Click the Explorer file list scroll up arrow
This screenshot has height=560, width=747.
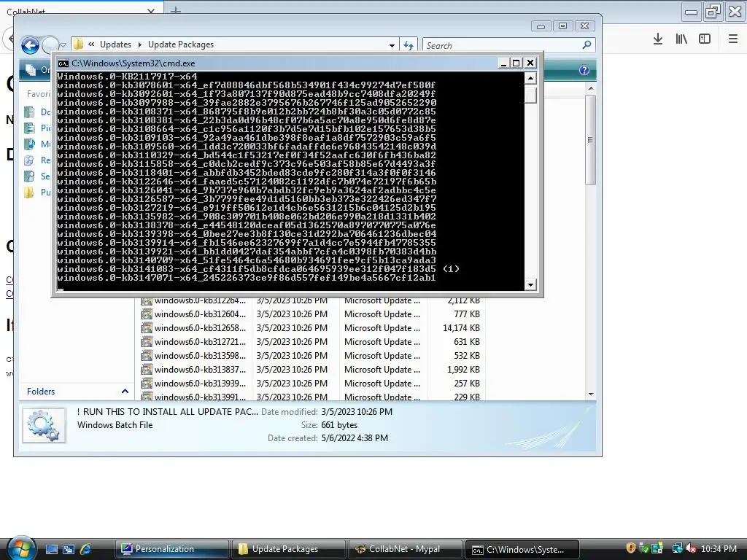click(x=591, y=88)
